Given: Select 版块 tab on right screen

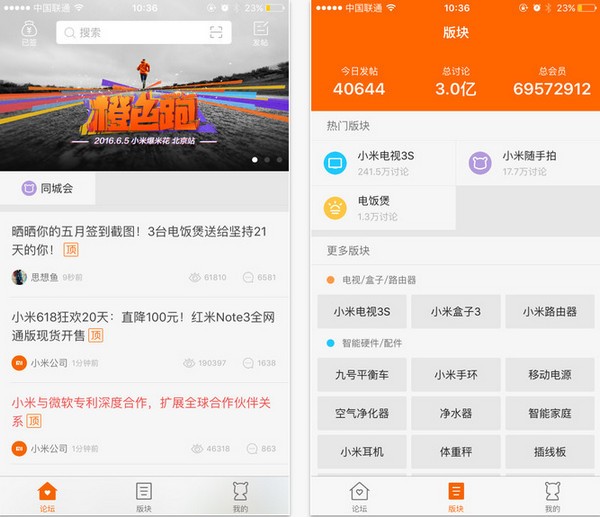Looking at the screenshot, I should (456, 497).
